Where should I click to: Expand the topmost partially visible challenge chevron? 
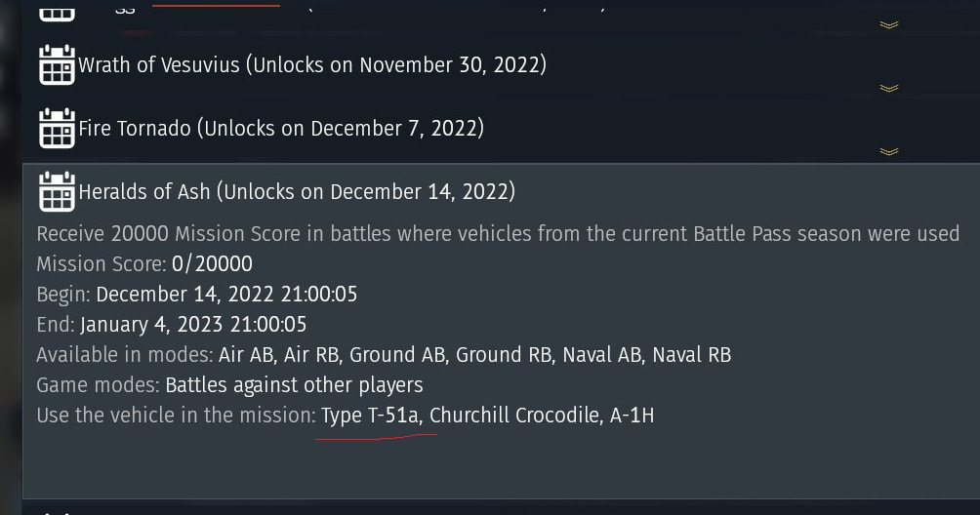pos(888,25)
